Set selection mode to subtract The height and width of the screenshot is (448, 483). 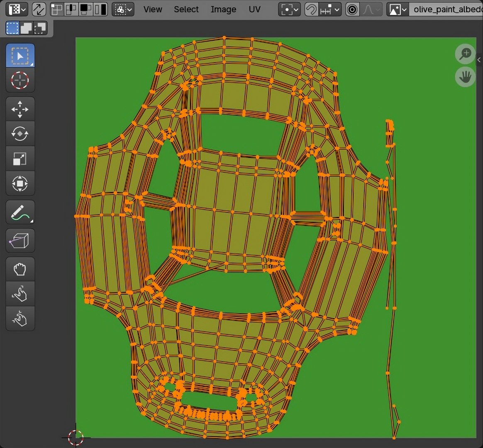click(40, 28)
